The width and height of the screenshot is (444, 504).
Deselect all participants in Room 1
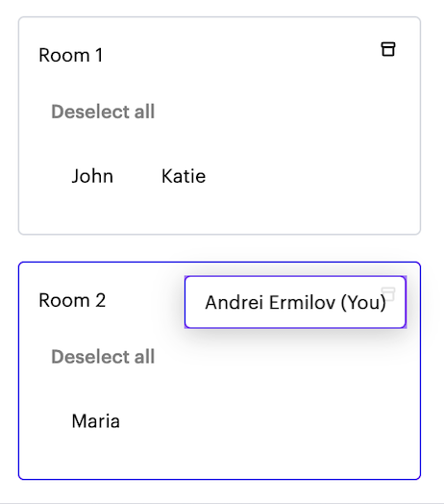coord(103,112)
